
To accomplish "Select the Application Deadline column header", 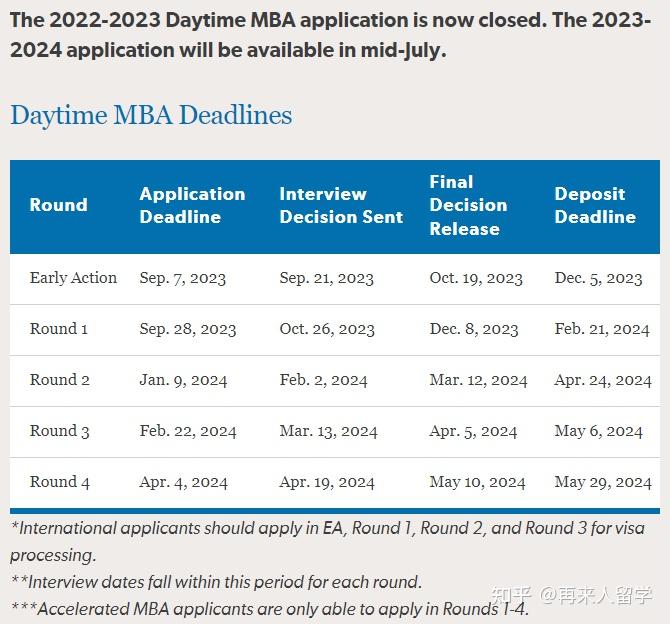I will (192, 205).
